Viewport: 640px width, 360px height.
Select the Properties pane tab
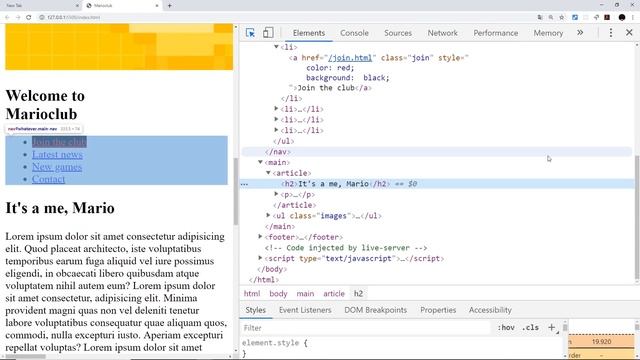pyautogui.click(x=438, y=310)
